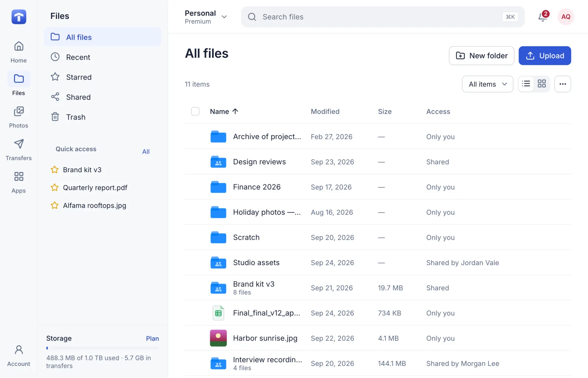Click 'Feb 27, 2026' modified date
The width and height of the screenshot is (588, 378).
(331, 137)
